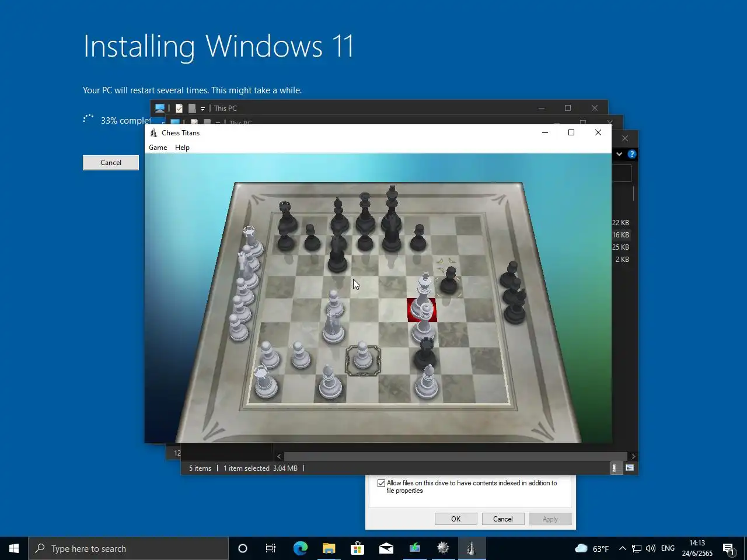Switch Explorer to large icons view
747x560 pixels.
630,468
